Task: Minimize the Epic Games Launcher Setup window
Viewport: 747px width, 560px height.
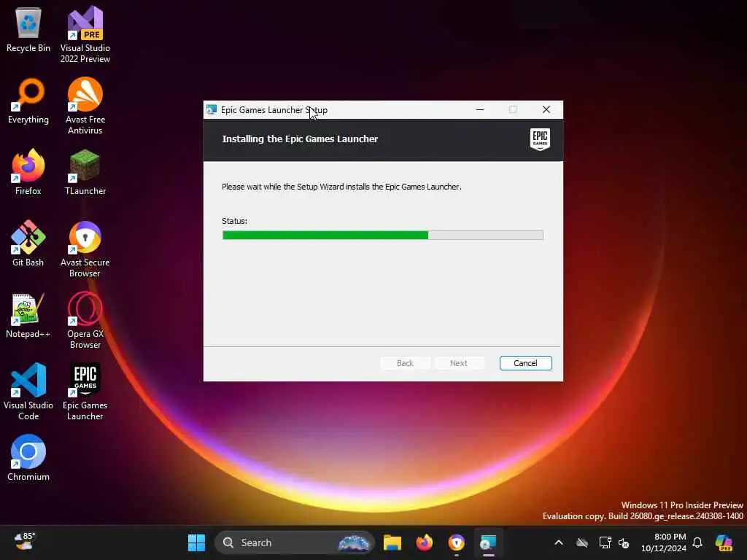Action: 480,110
